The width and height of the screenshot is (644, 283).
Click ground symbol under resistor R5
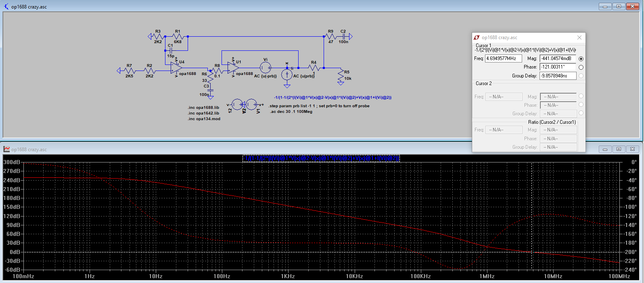point(341,83)
